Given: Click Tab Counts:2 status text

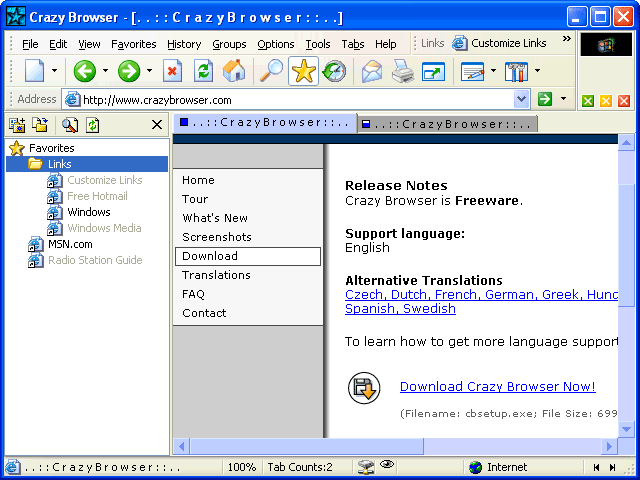Looking at the screenshot, I should [x=300, y=467].
